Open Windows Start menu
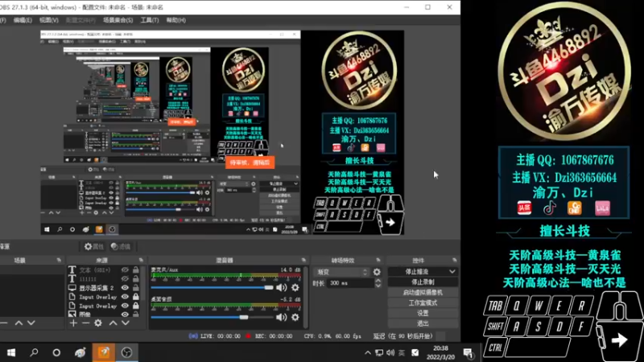Screen dimensions: 644x362 pyautogui.click(x=11, y=352)
